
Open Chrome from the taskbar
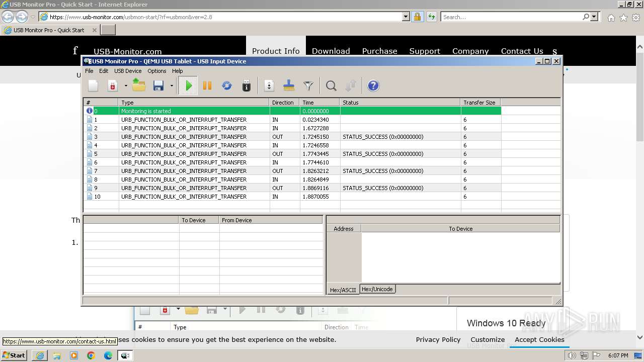(91, 355)
